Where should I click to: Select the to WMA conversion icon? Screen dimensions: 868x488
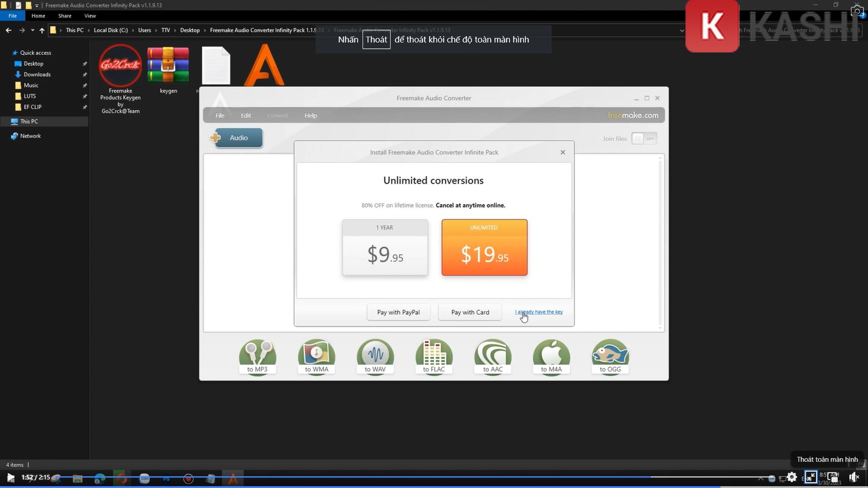[x=316, y=357]
